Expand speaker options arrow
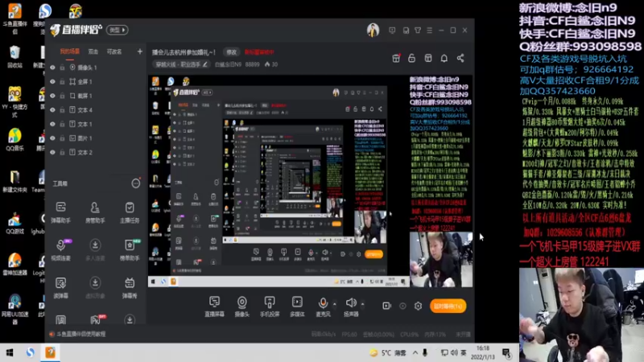This screenshot has width=644, height=362. [362, 304]
